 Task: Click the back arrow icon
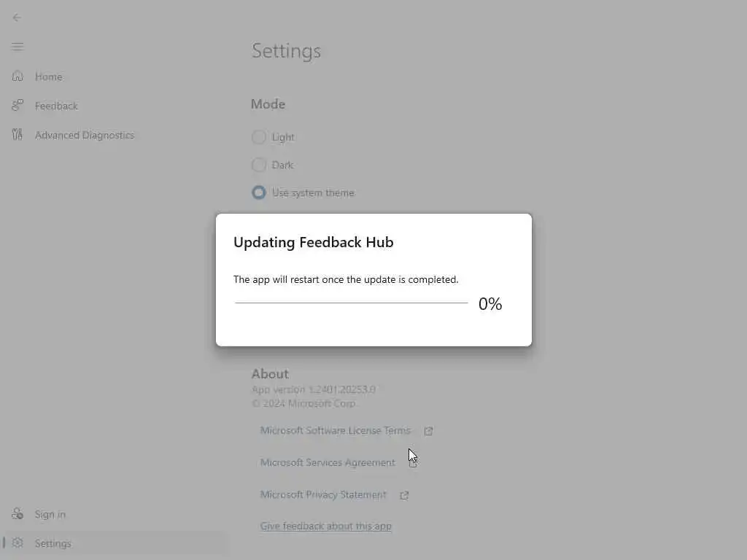17,17
